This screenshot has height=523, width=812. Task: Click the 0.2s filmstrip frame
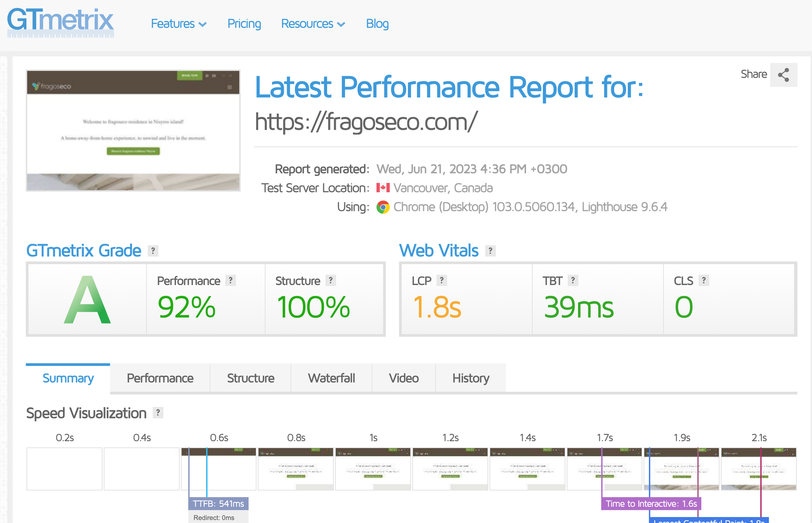click(65, 469)
